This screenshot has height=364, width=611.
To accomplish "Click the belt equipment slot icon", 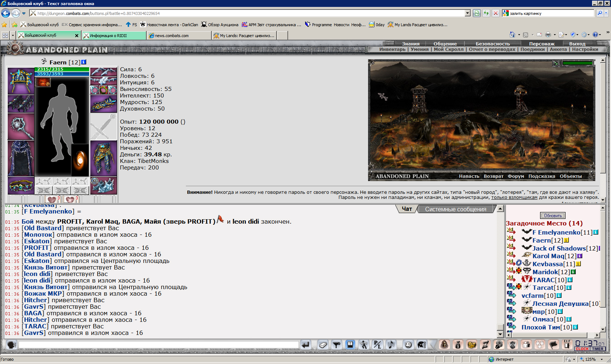I will click(x=21, y=186).
